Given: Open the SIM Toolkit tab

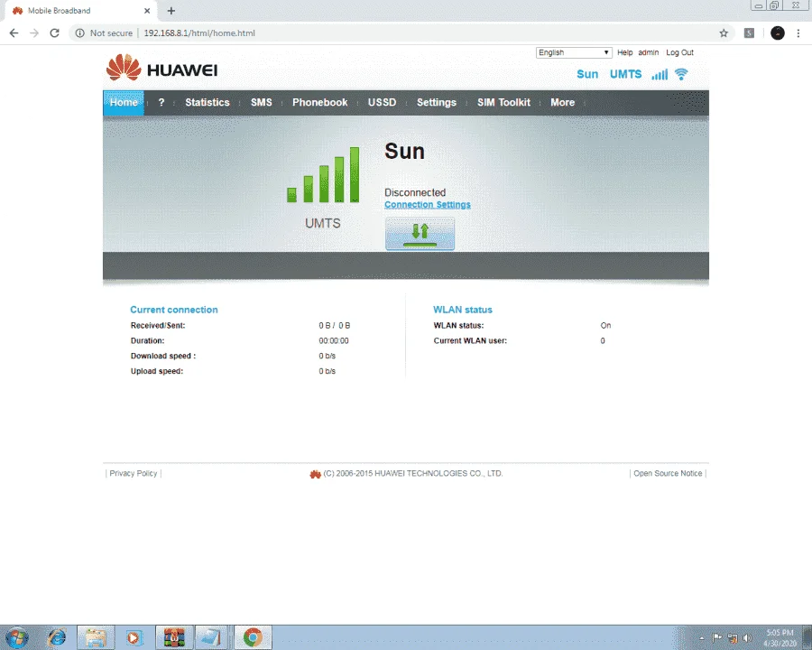Looking at the screenshot, I should (x=503, y=103).
